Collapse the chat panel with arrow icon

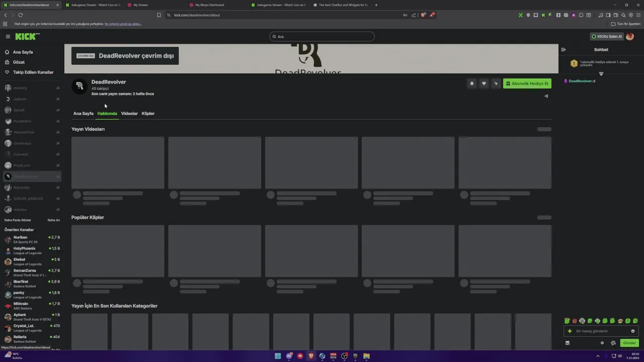[563, 49]
